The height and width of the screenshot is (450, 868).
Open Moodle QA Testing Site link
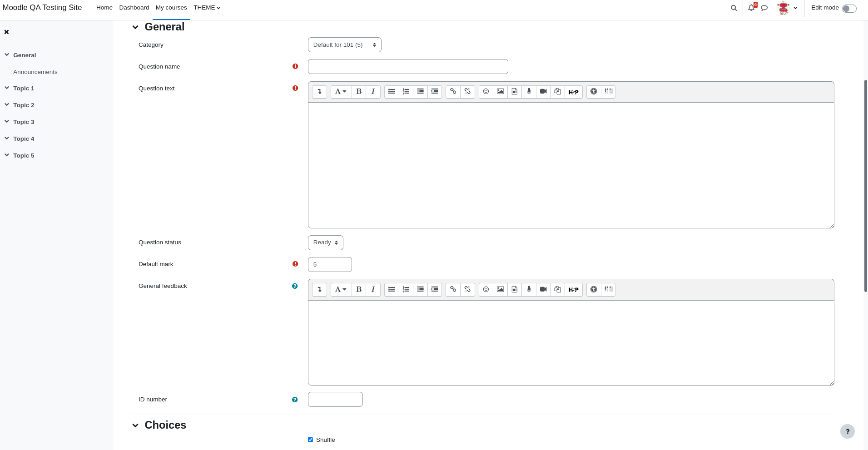[x=42, y=8]
